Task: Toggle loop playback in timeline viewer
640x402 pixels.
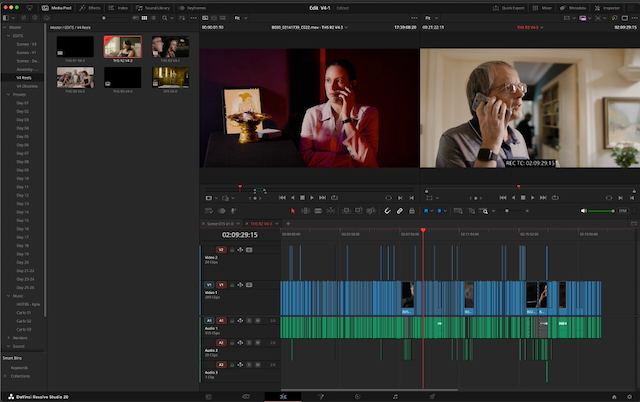Action: pyautogui.click(x=555, y=198)
